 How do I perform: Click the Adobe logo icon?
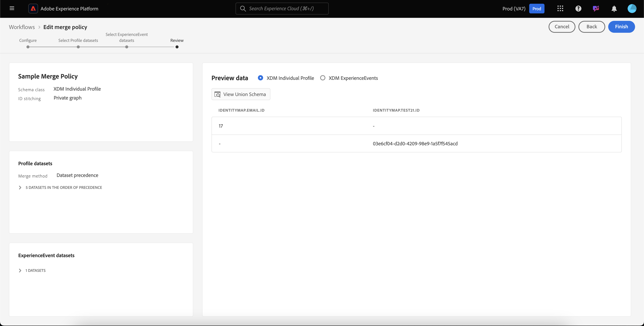[x=33, y=9]
